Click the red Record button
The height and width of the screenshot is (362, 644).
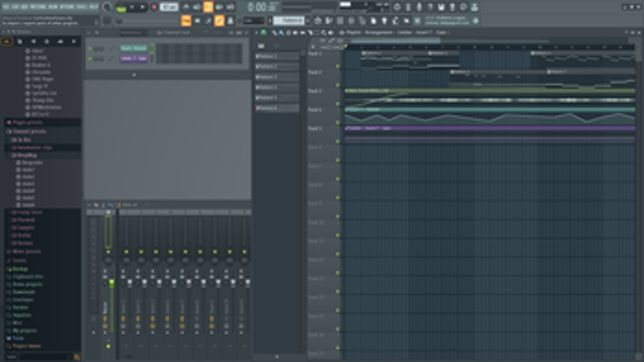(154, 8)
